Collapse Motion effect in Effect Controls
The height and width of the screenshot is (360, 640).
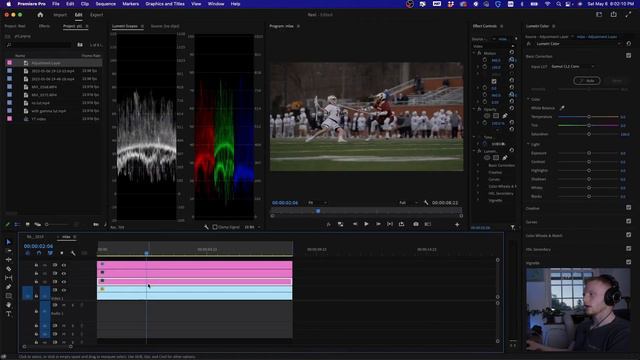(474, 53)
